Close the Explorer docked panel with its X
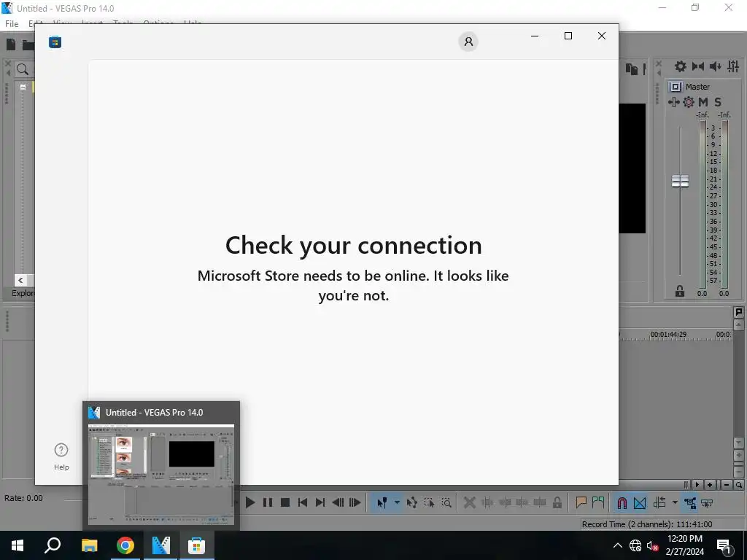Screen dimensions: 747x560 coord(7,63)
